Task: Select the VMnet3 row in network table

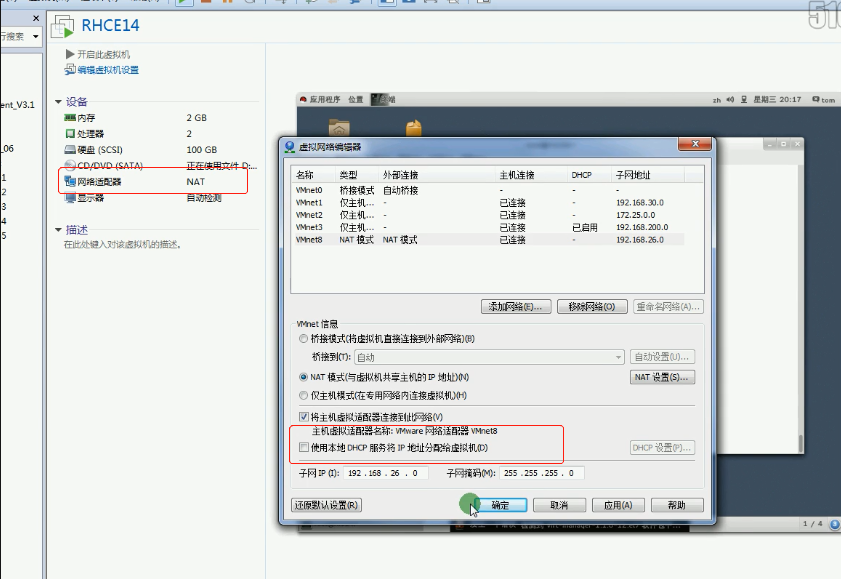Action: pos(489,227)
